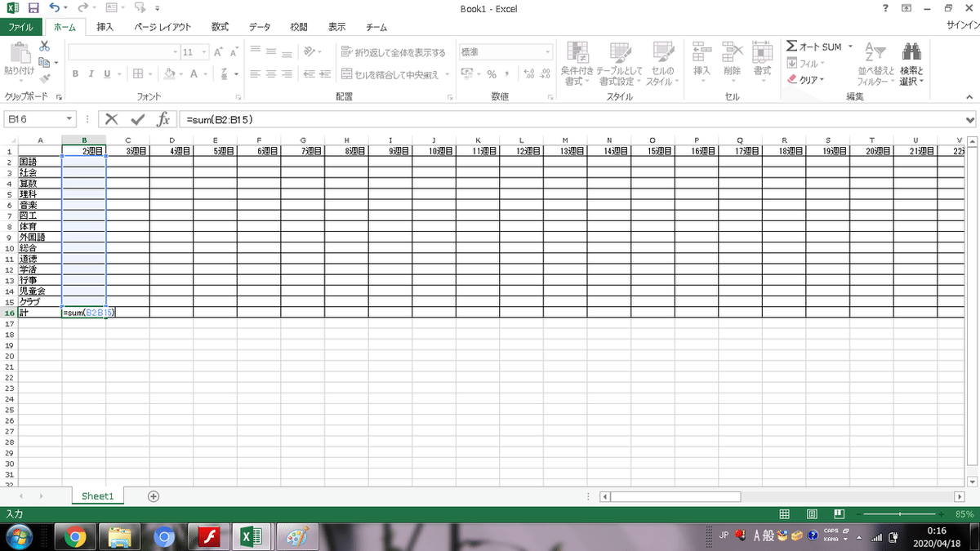Select the Format Painter brush
The height and width of the screenshot is (551, 980).
click(45, 78)
